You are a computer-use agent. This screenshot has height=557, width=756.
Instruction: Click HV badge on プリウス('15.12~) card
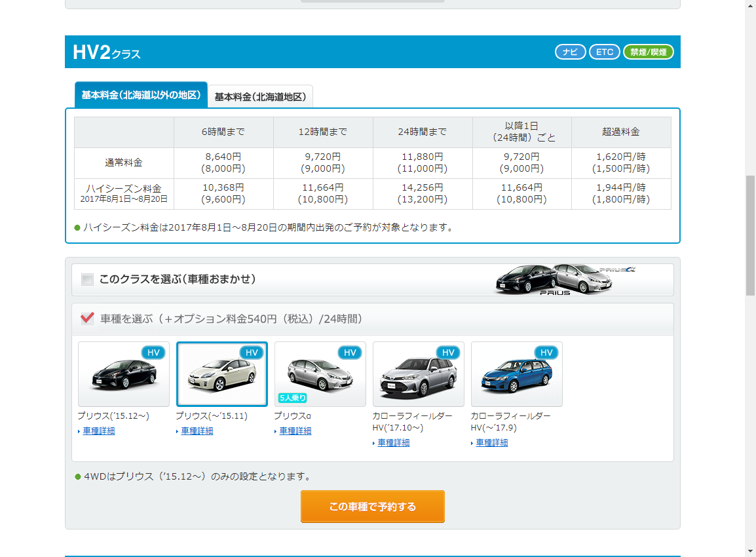tap(153, 353)
